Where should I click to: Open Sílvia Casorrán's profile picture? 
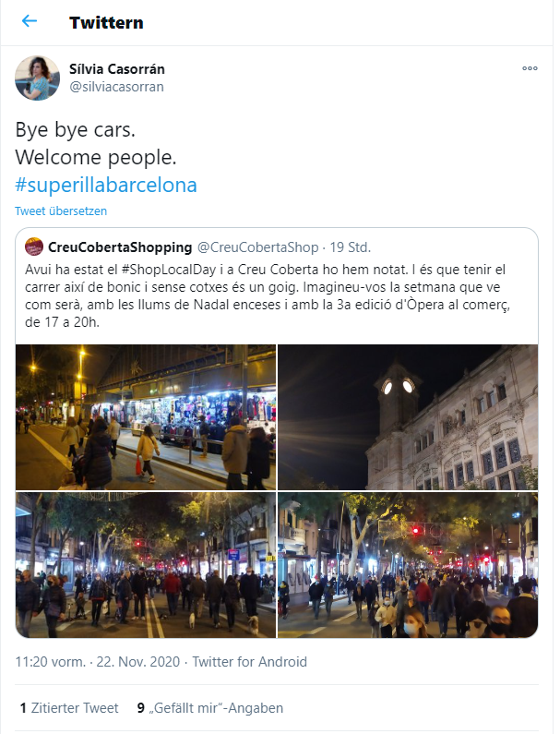pyautogui.click(x=38, y=78)
